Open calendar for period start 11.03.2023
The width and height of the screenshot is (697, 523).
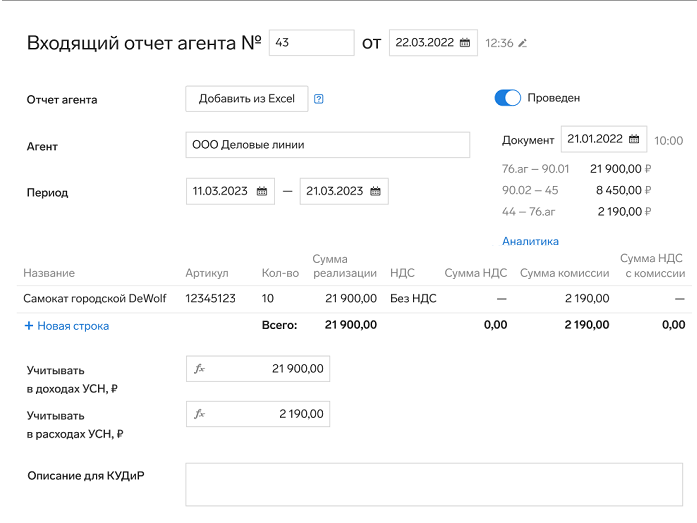(x=262, y=192)
